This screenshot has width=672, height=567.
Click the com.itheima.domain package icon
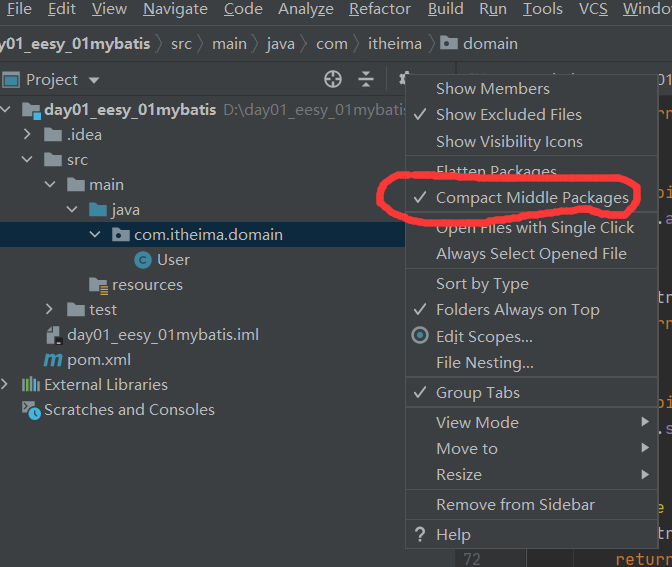point(120,235)
